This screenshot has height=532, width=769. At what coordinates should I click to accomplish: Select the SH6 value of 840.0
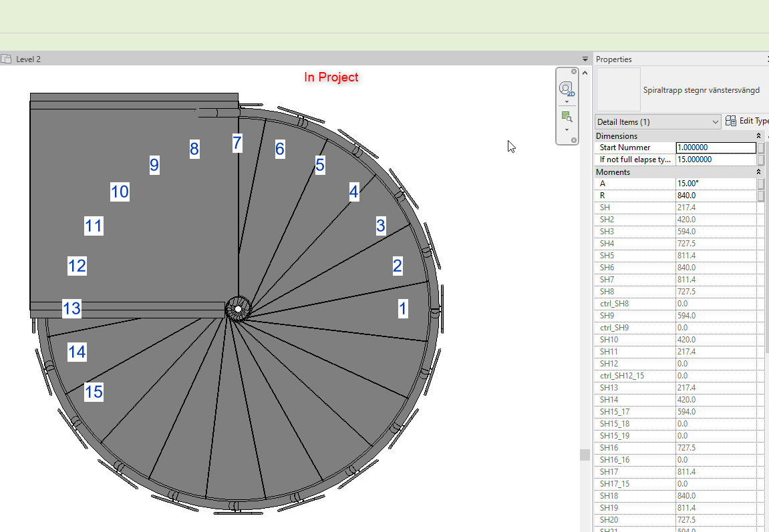[685, 267]
